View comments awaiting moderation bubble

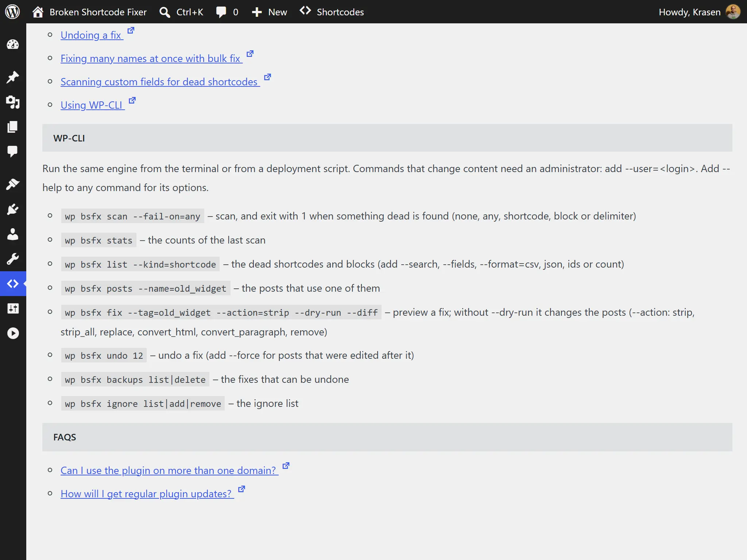pos(227,12)
